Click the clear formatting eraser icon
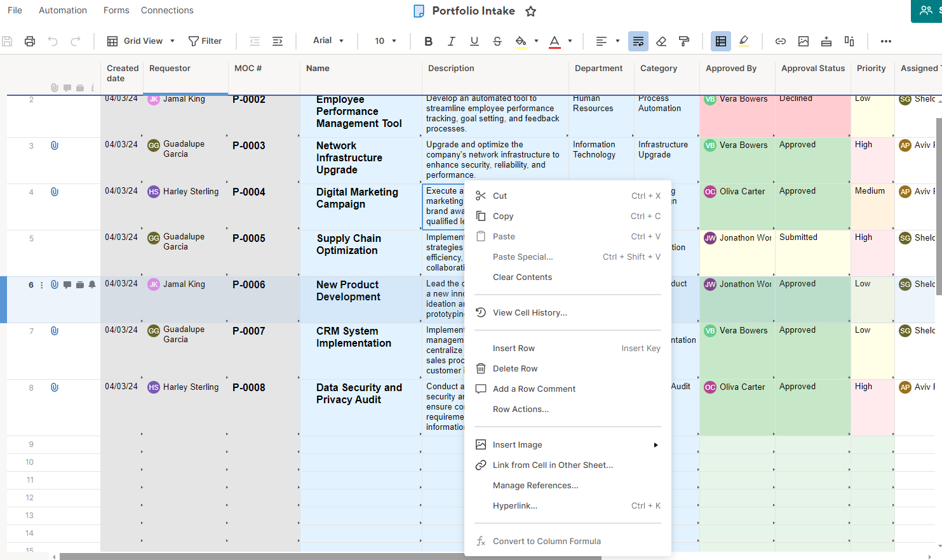Viewport: 942px width, 560px height. click(661, 41)
